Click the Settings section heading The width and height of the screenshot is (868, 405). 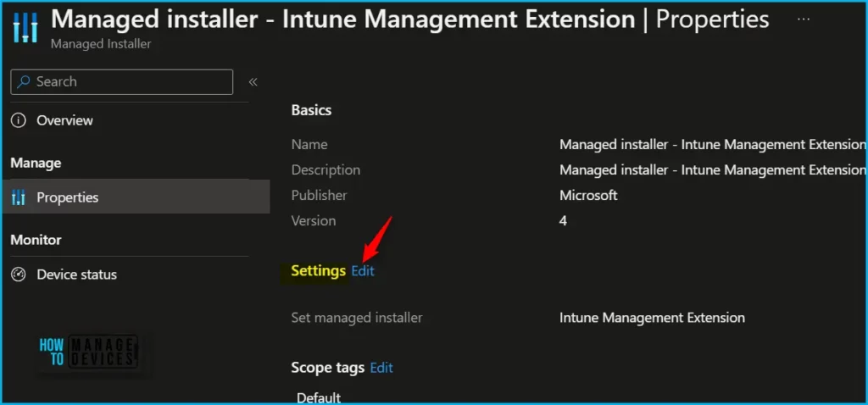[319, 270]
